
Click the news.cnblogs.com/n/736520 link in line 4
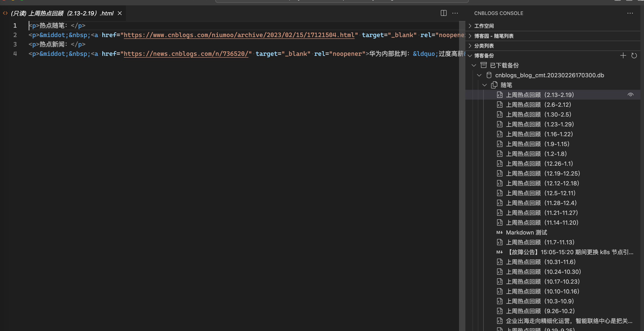[x=186, y=54]
